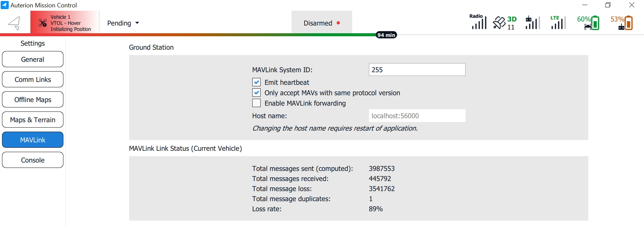Open the General settings tab
Screen dimensions: 644x227
(x=33, y=59)
